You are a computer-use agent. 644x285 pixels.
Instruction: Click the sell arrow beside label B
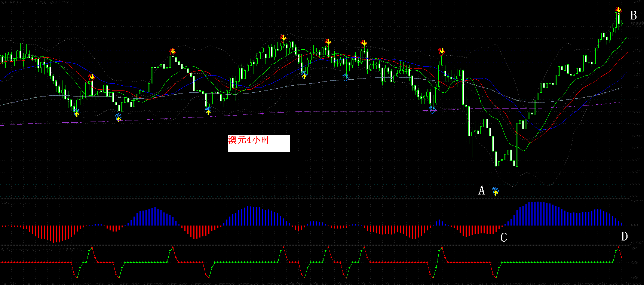tap(619, 10)
